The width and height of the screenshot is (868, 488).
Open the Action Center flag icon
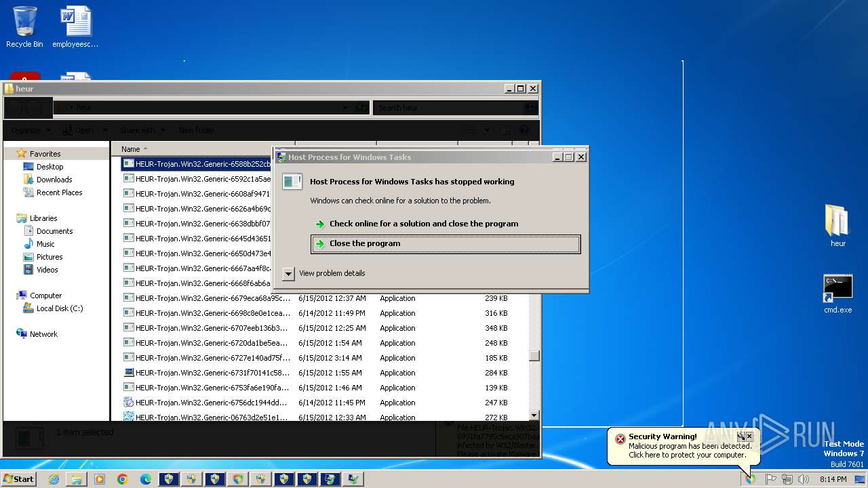[771, 479]
